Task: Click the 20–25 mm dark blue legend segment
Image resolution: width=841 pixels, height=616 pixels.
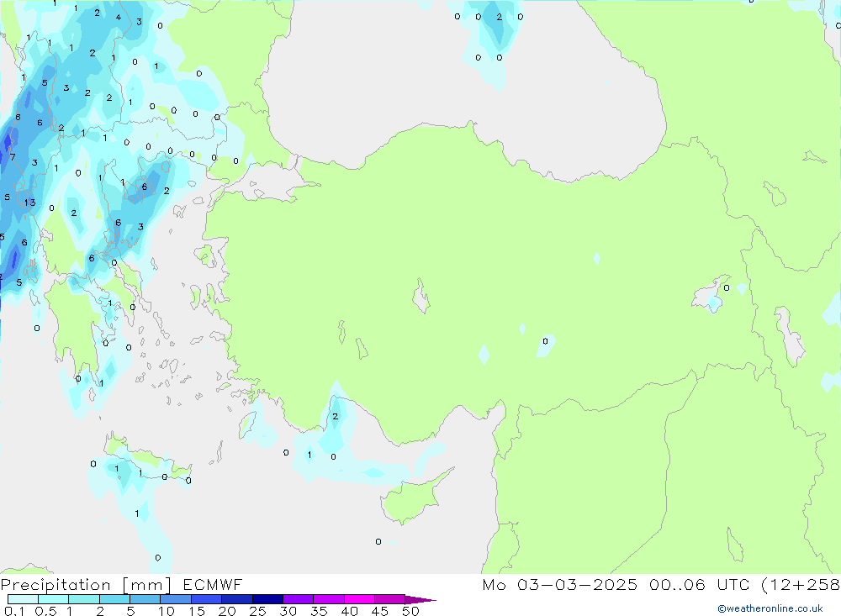Action: coord(236,599)
